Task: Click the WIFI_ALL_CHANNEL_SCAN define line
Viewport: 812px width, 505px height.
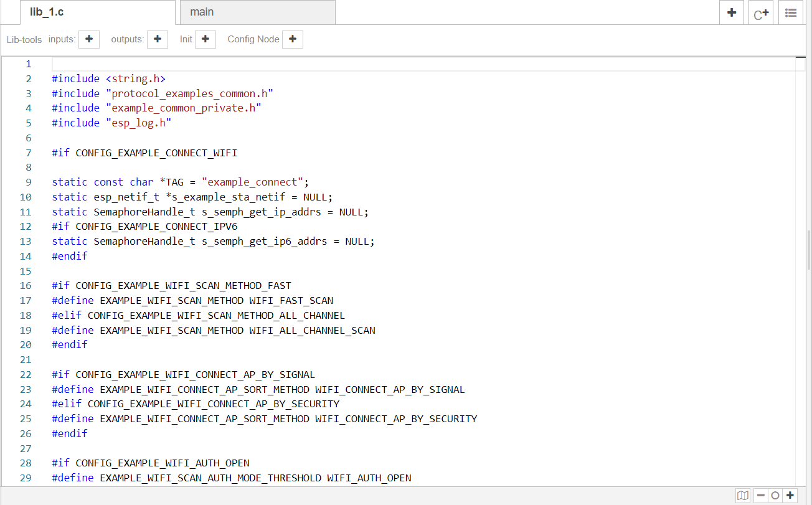Action: click(214, 331)
